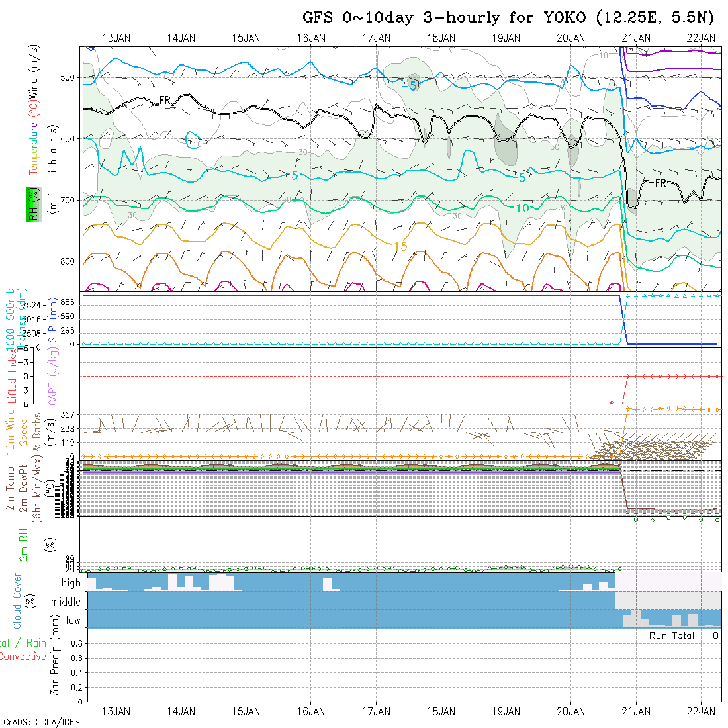Click the red Convective legend label

23,656
